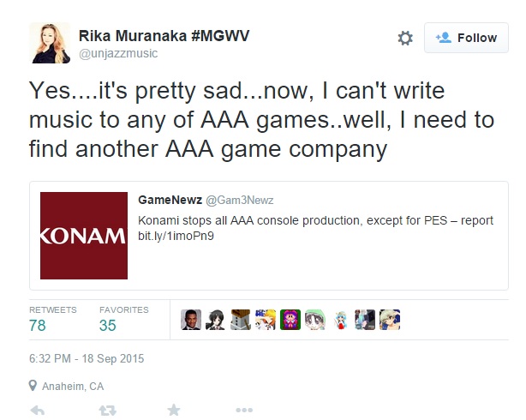The width and height of the screenshot is (526, 420).
Task: Follow Rika Muranaka's account
Action: pyautogui.click(x=466, y=38)
